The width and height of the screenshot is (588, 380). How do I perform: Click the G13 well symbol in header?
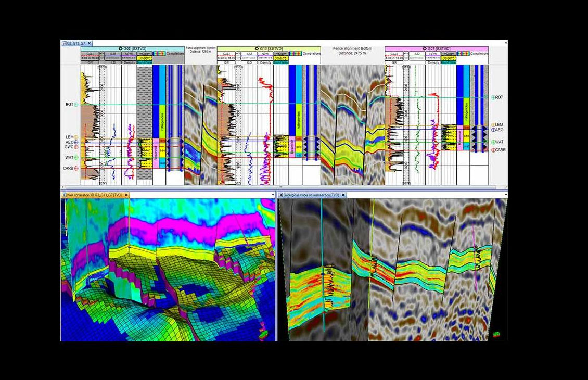click(256, 48)
